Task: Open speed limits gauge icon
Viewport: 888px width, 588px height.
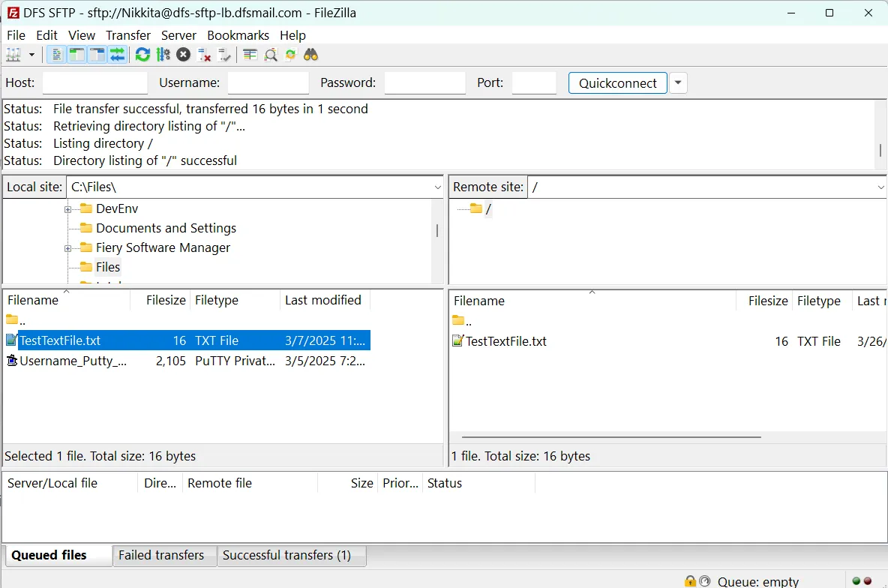Action: pyautogui.click(x=704, y=581)
